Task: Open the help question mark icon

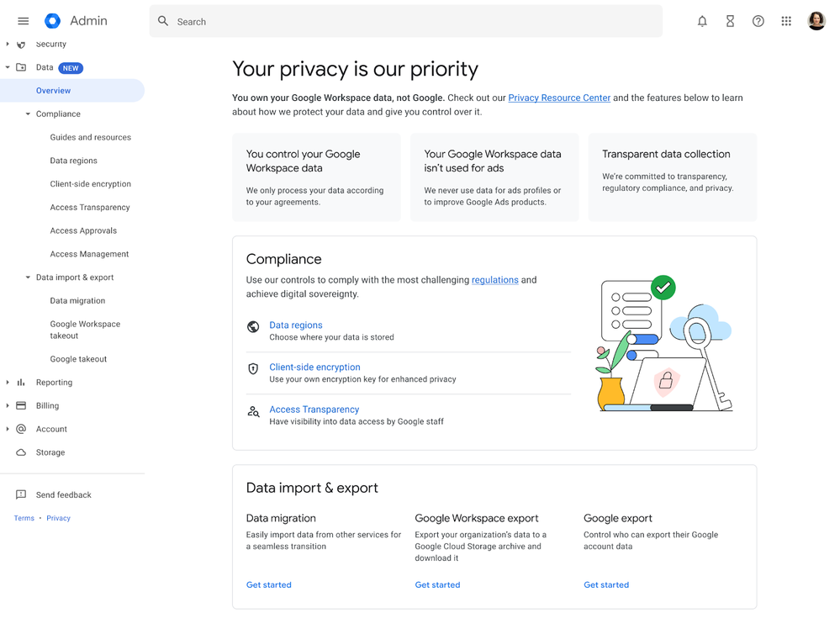Action: click(758, 21)
